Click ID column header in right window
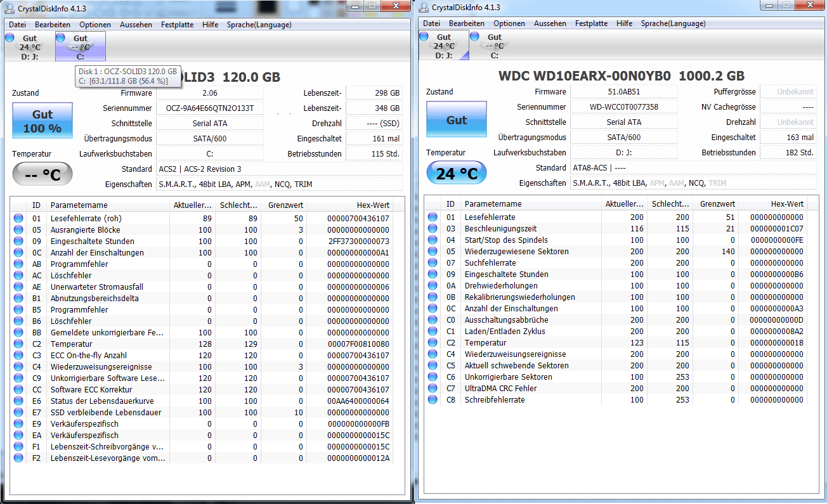827x504 pixels. 451,204
